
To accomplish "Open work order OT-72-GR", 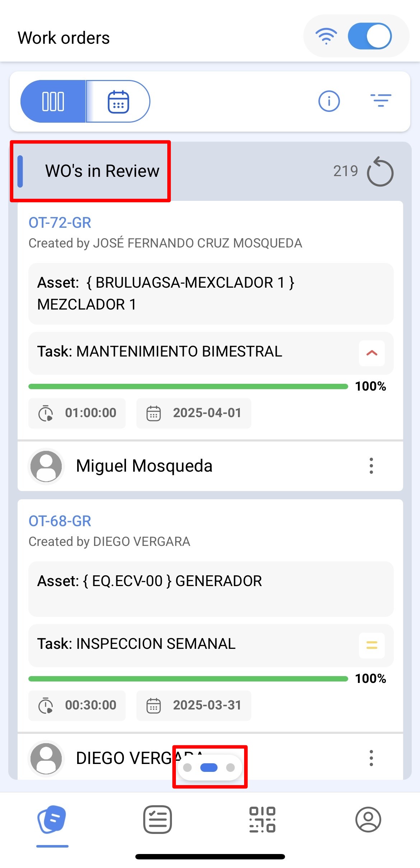I will point(60,223).
